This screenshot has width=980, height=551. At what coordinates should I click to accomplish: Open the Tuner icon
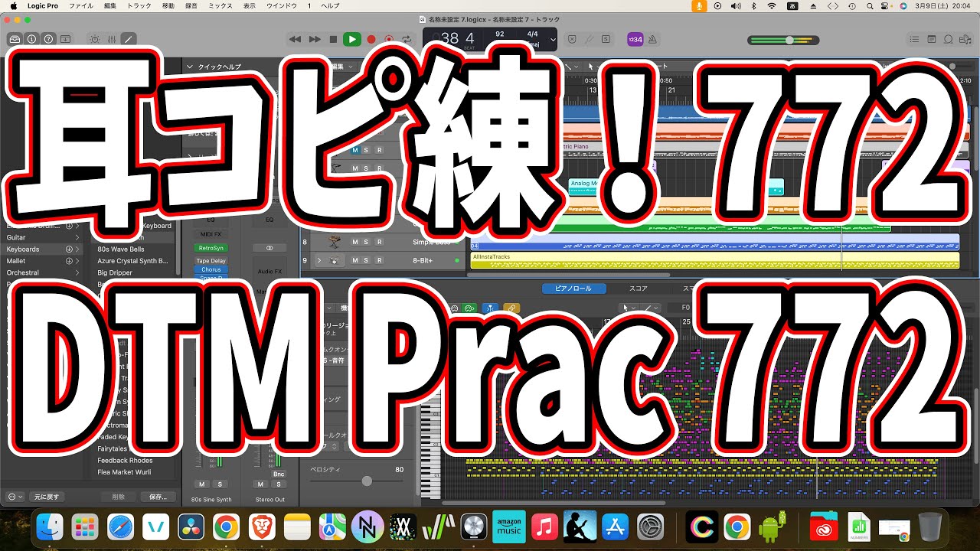pyautogui.click(x=589, y=39)
